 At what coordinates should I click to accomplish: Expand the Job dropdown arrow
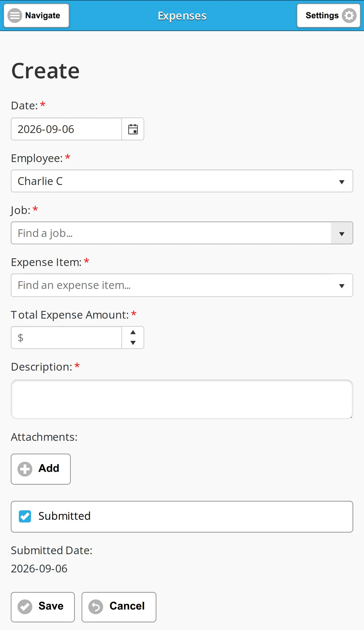342,233
